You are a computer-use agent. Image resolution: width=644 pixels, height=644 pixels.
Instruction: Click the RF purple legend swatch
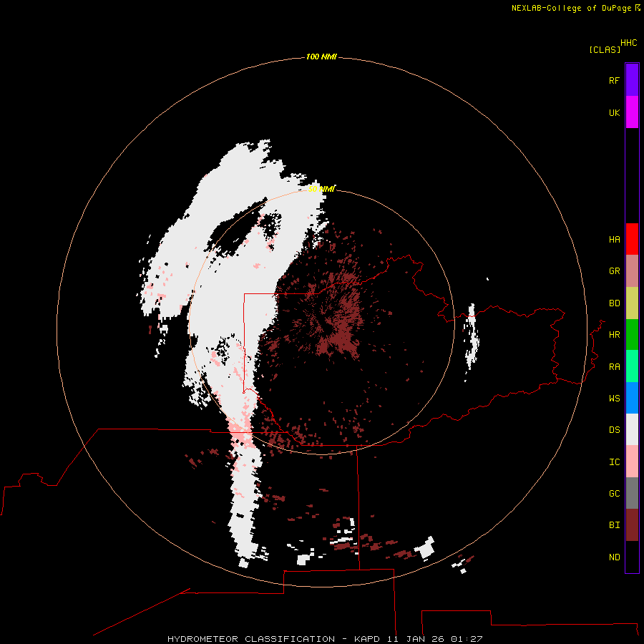tap(632, 80)
